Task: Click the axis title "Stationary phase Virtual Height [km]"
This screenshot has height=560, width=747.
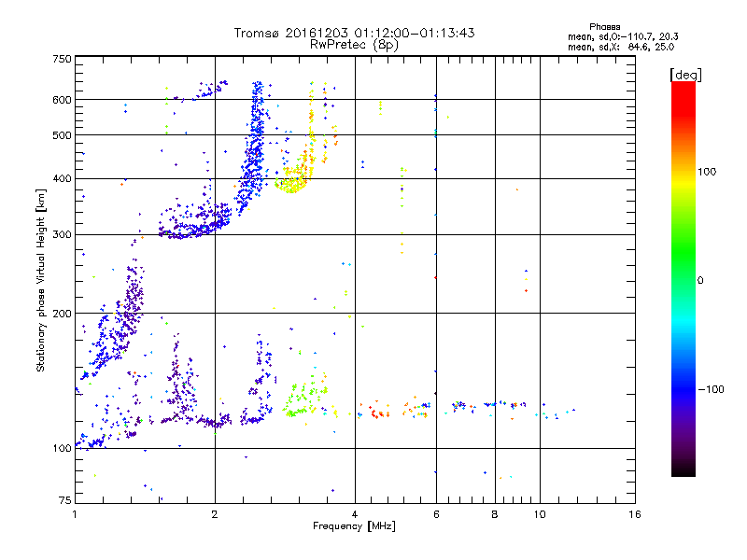Action: 40,280
